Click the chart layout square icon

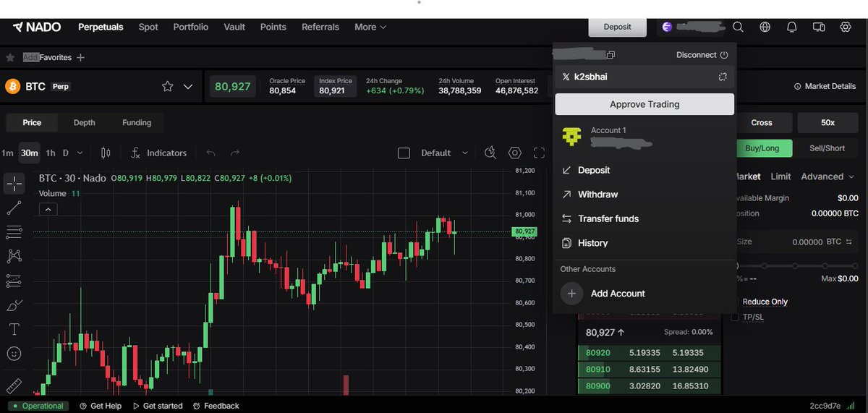(404, 153)
